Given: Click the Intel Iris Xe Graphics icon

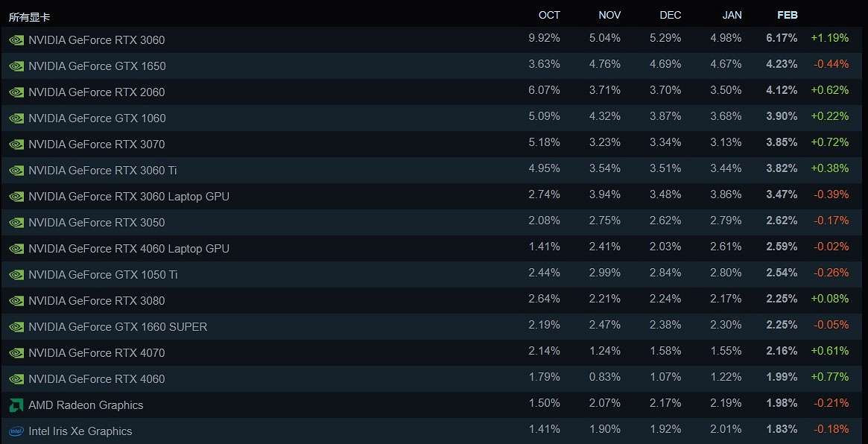Looking at the screenshot, I should [x=16, y=431].
